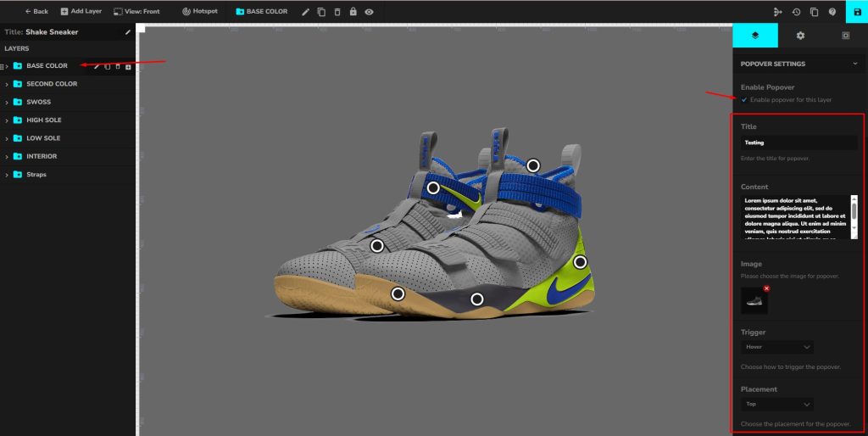
Task: Click the trash icon in top toolbar
Action: coord(337,12)
